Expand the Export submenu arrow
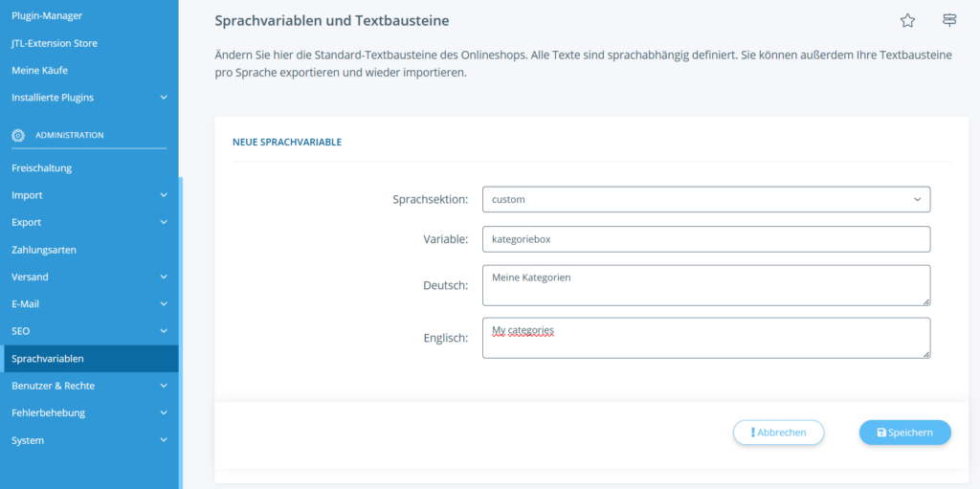The height and width of the screenshot is (489, 980). tap(164, 223)
